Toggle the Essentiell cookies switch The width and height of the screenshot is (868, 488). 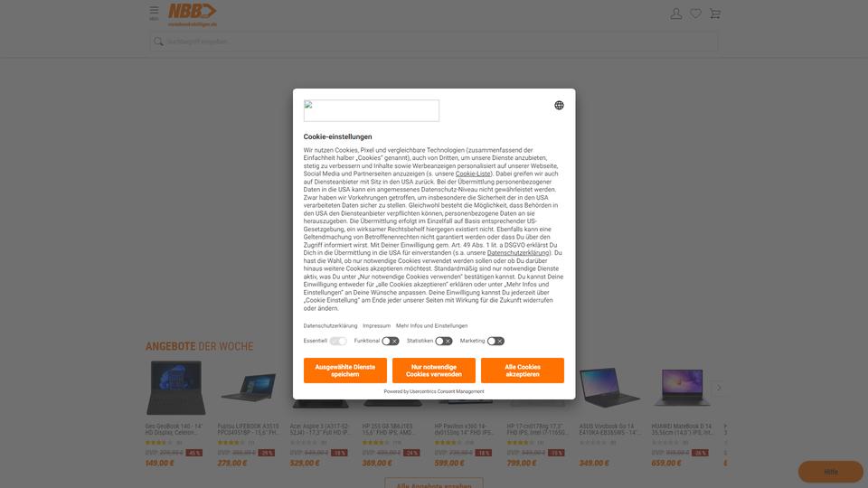pyautogui.click(x=337, y=342)
